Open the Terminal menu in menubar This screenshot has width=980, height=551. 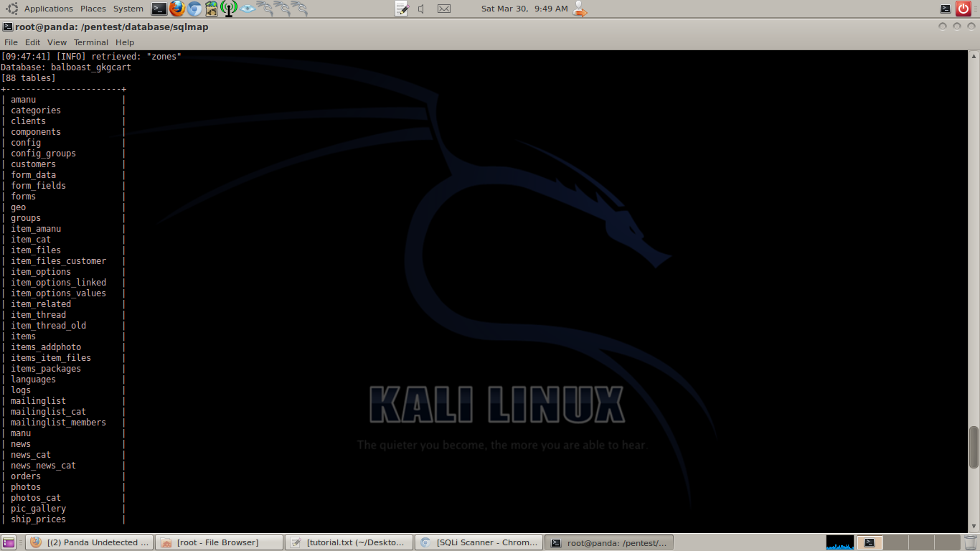(x=91, y=42)
